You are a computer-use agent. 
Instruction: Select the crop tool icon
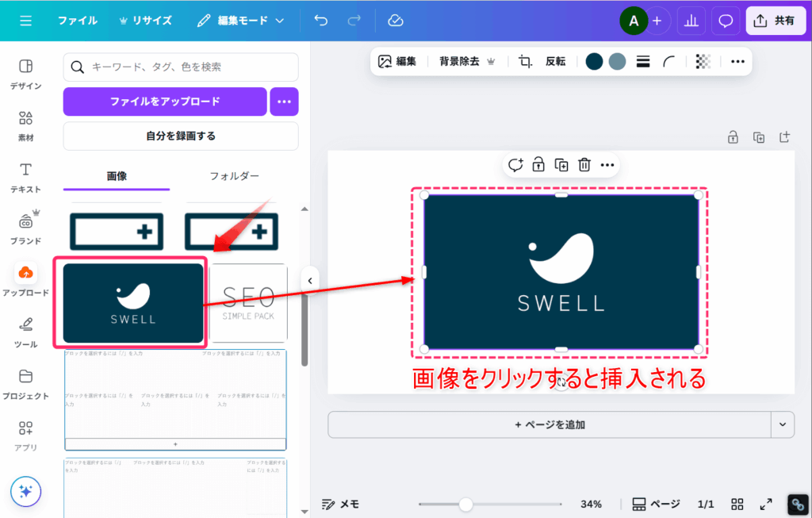coord(525,62)
